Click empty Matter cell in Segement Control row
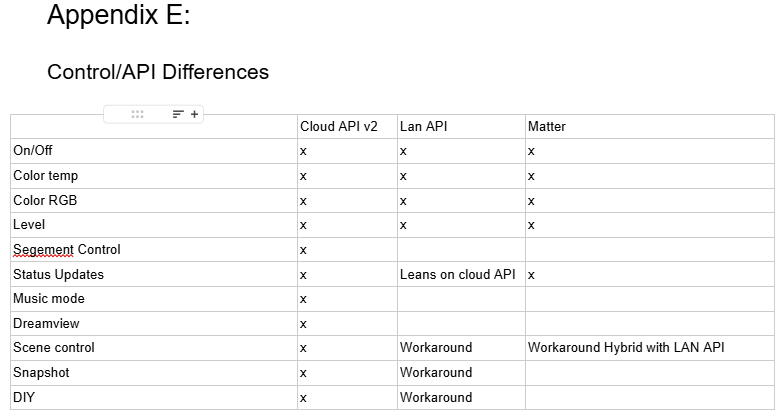The image size is (782, 417). [x=650, y=250]
